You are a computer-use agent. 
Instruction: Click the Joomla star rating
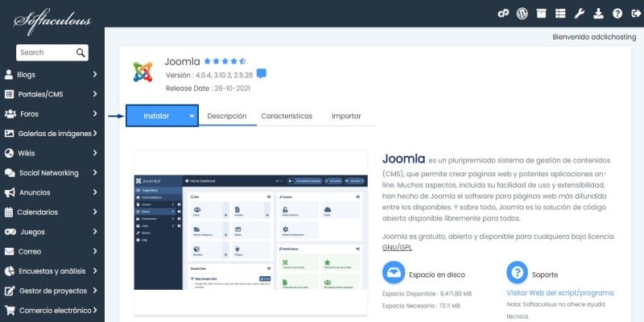(x=225, y=61)
